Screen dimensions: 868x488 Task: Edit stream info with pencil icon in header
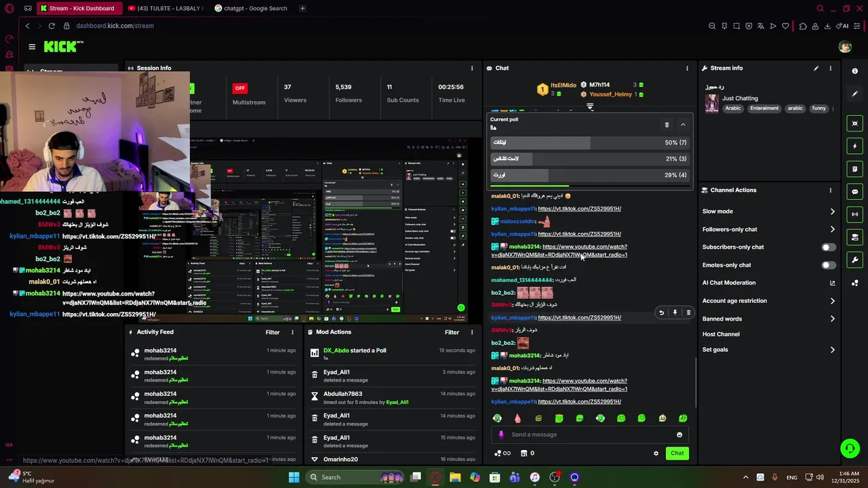(816, 68)
